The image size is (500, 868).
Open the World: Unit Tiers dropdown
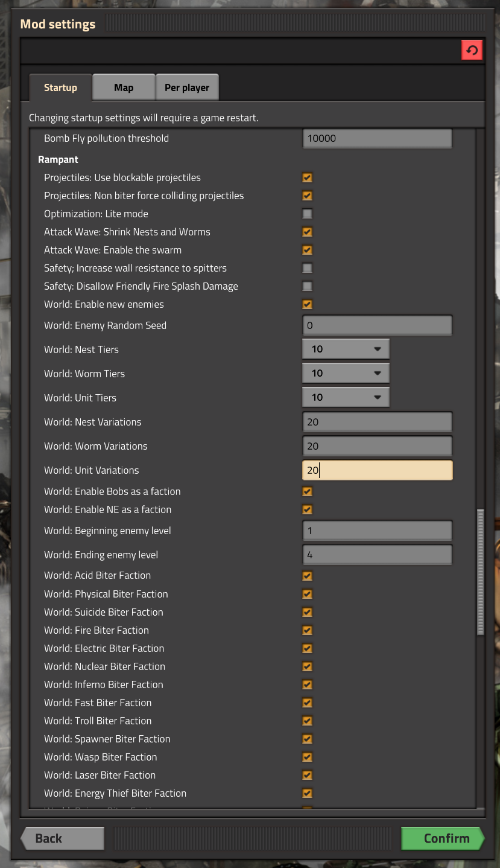coord(346,397)
